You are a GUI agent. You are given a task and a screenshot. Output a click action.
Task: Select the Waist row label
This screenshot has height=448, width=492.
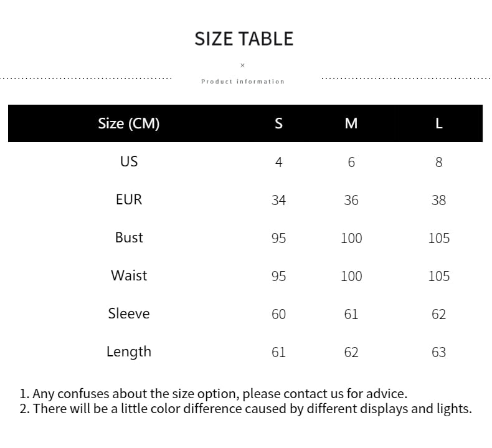(x=129, y=275)
